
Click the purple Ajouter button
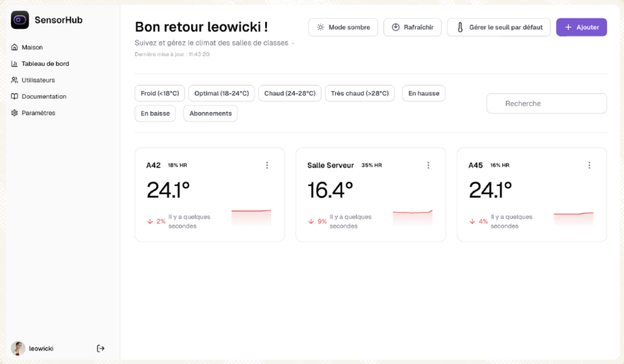click(x=581, y=27)
